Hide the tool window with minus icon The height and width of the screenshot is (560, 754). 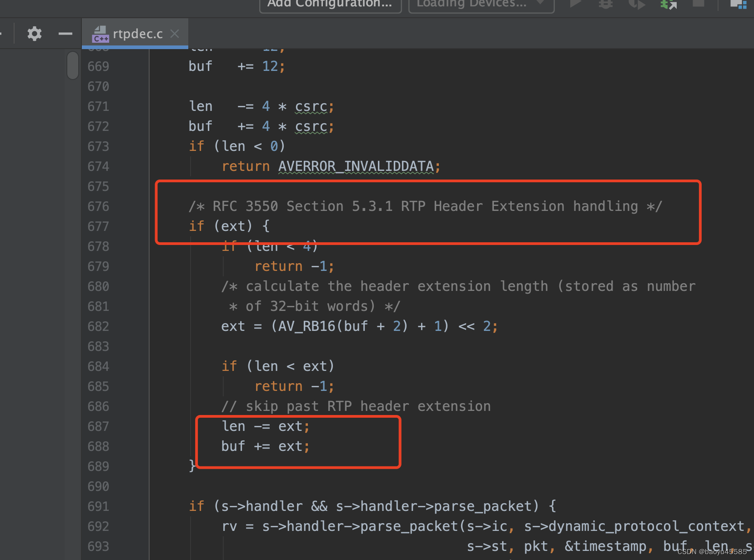coord(65,34)
